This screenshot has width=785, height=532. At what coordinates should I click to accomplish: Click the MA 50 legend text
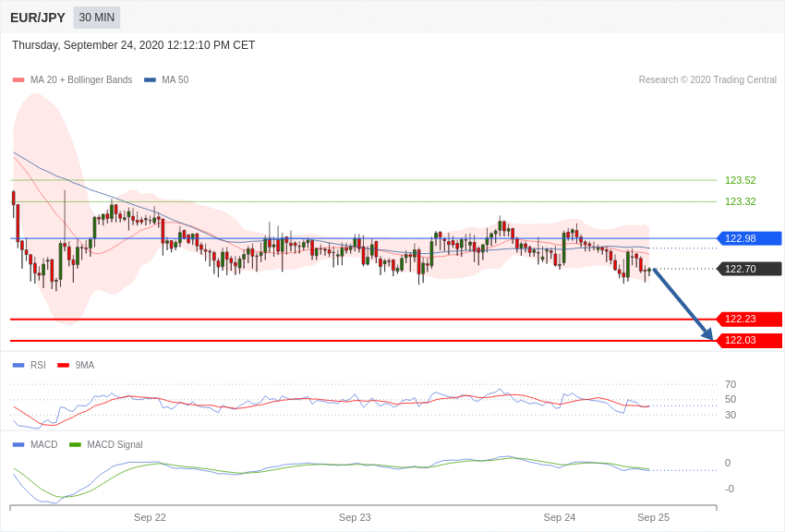(175, 80)
